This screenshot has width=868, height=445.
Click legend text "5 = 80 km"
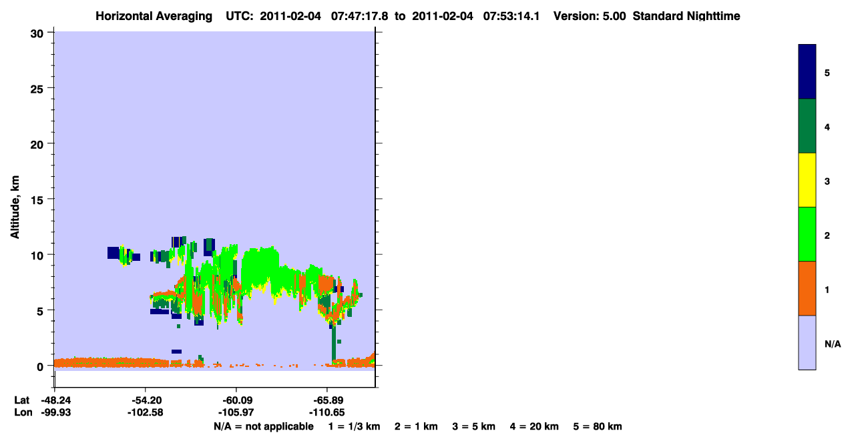pyautogui.click(x=598, y=426)
